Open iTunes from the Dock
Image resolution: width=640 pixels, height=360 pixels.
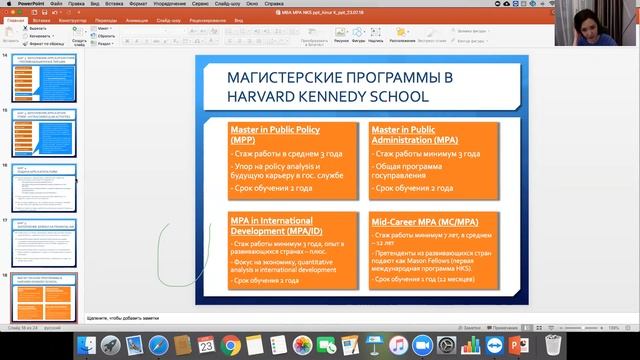(398, 345)
